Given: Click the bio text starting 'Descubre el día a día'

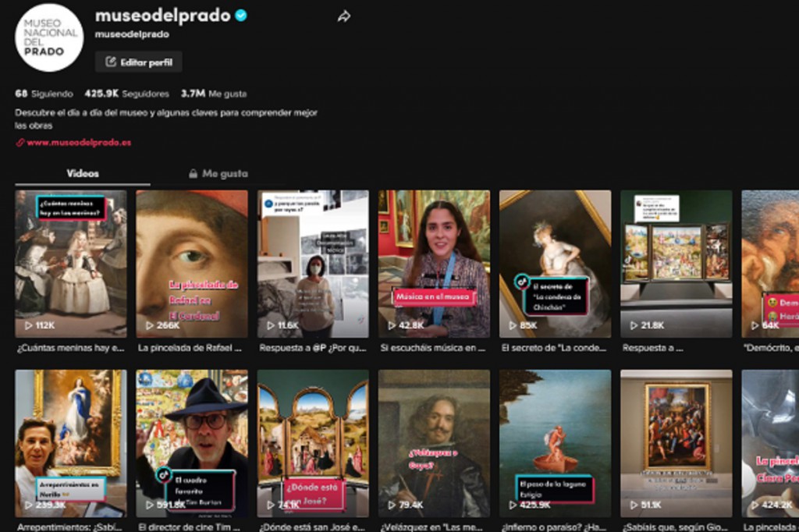Looking at the screenshot, I should [x=166, y=119].
